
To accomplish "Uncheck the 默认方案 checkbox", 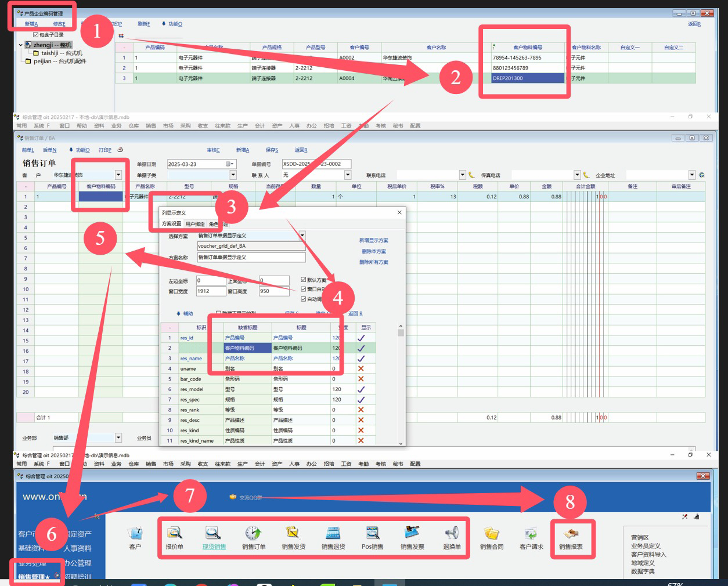I will tap(303, 280).
